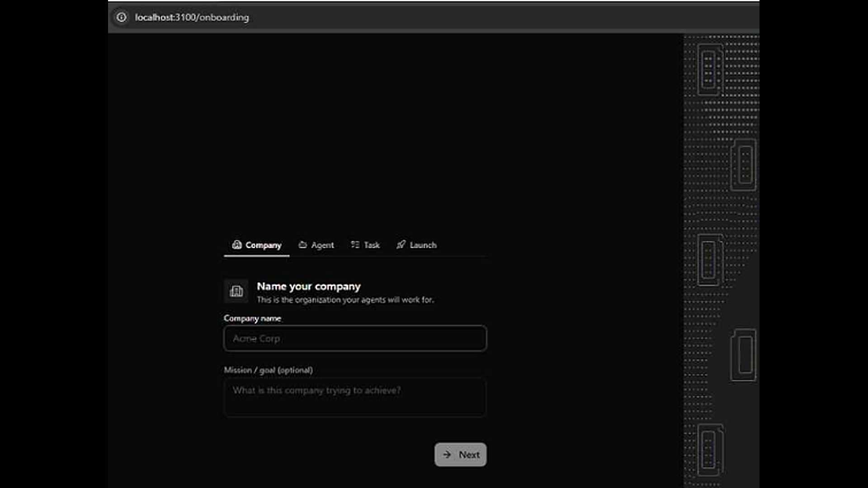Click the Company name field label
The width and height of the screenshot is (868, 488).
tap(252, 319)
